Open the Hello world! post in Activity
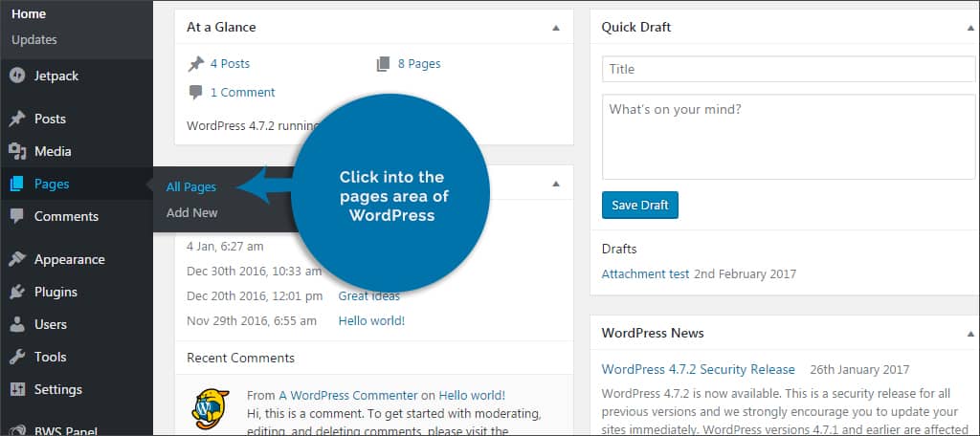The width and height of the screenshot is (980, 436). [371, 321]
